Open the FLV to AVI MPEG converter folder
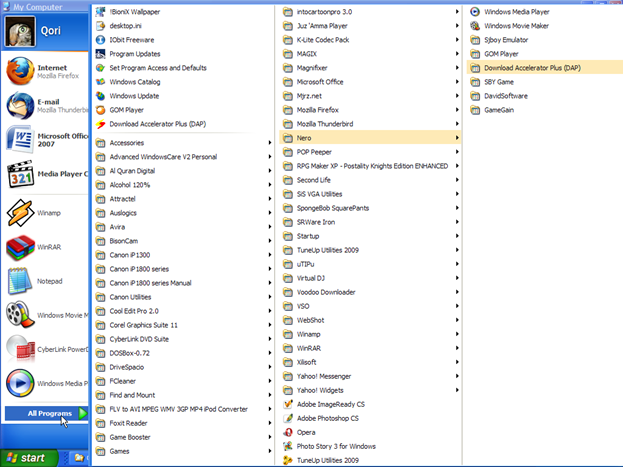Screen dimensions: 624x468 pos(183,409)
